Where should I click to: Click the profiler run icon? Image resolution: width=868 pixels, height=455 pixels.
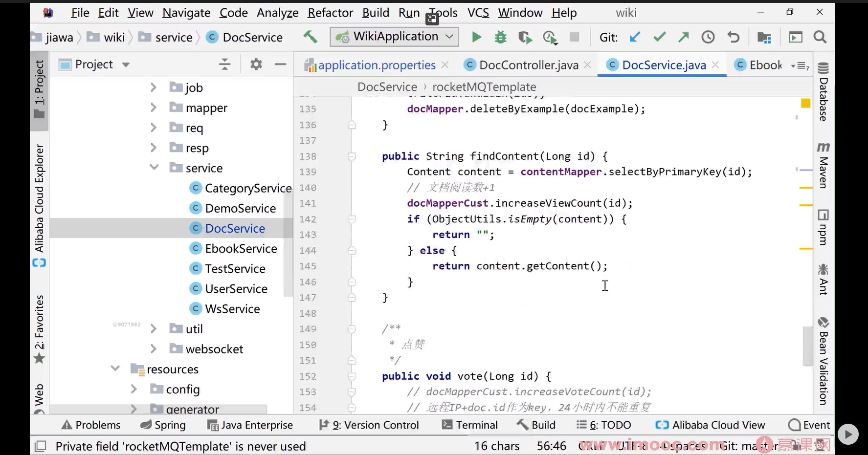pyautogui.click(x=550, y=38)
